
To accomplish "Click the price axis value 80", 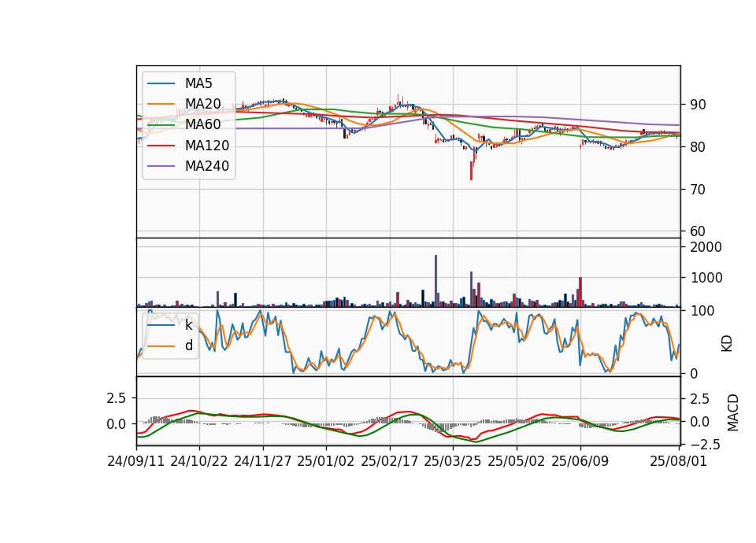I will 698,147.
